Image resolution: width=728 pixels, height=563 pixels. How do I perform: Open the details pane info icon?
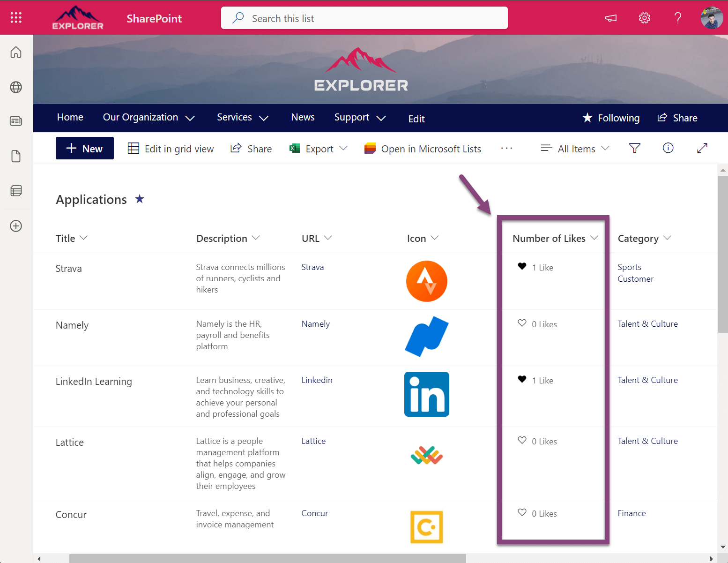pos(668,148)
